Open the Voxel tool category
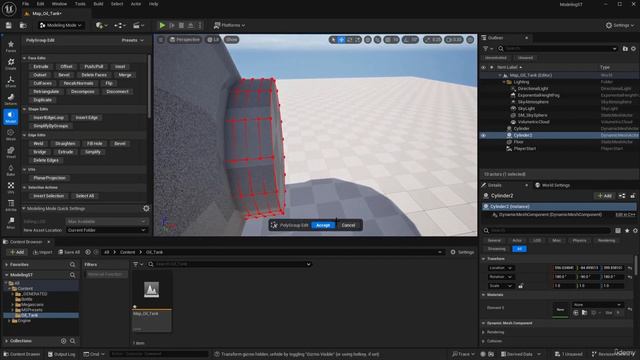This screenshot has width=640, height=360. [11, 152]
